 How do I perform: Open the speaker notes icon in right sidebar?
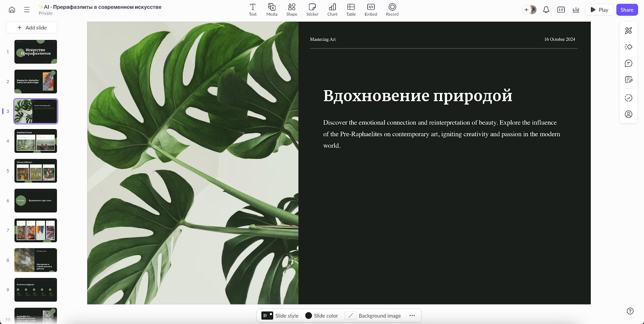(629, 80)
